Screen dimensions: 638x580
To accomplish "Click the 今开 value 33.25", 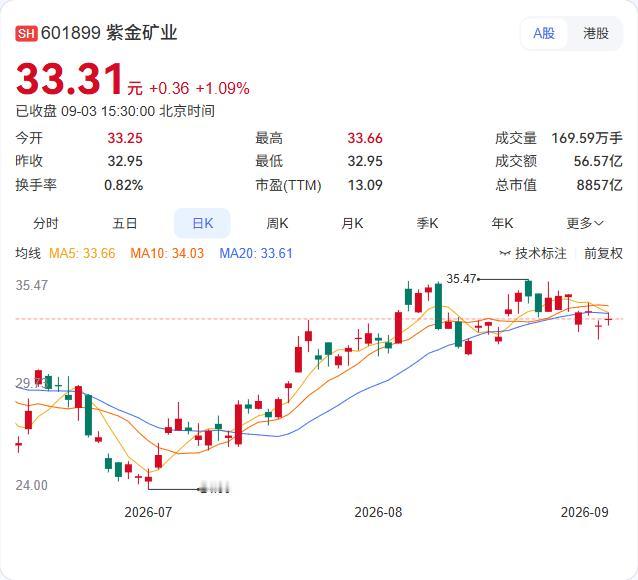I will pos(125,138).
